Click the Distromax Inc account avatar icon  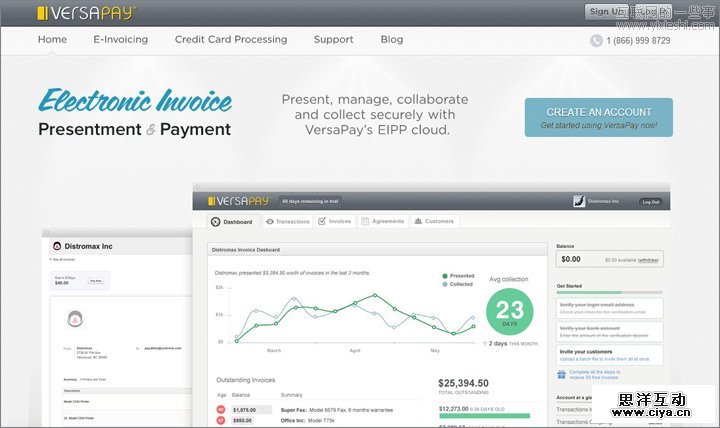click(579, 201)
